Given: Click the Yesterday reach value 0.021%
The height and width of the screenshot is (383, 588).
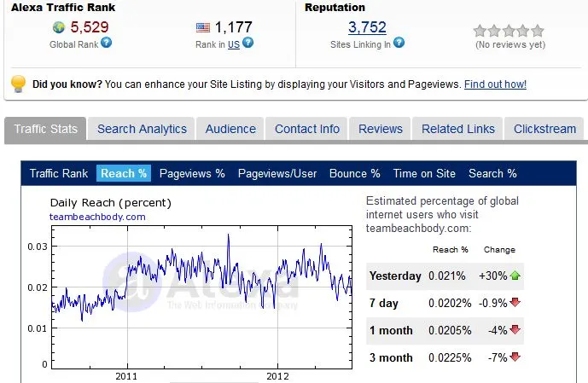Looking at the screenshot, I should (x=447, y=276).
